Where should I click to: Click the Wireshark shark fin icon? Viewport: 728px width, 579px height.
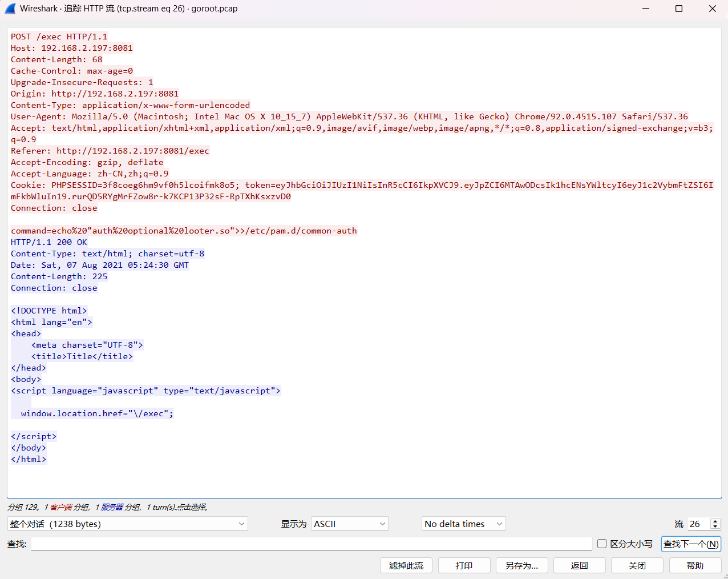(10, 9)
